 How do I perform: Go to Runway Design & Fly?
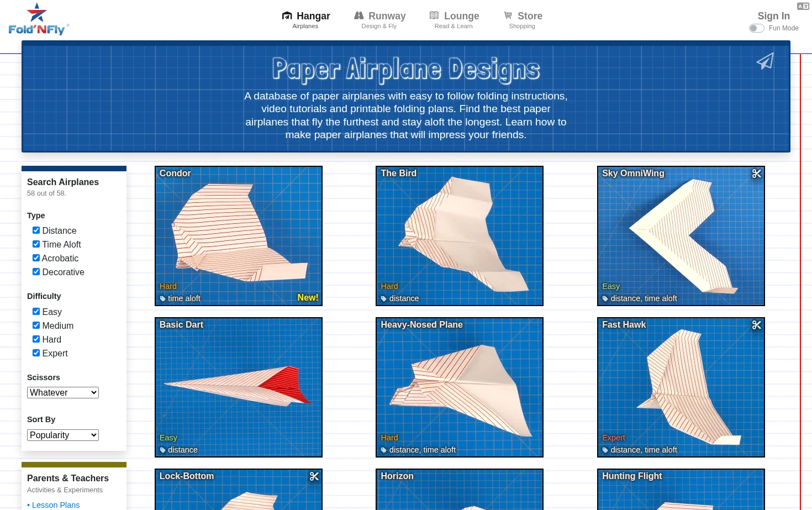pyautogui.click(x=379, y=20)
